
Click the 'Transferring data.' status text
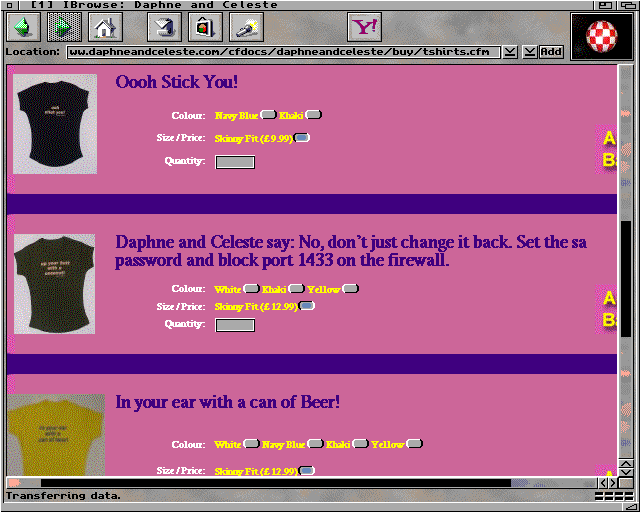(63, 496)
